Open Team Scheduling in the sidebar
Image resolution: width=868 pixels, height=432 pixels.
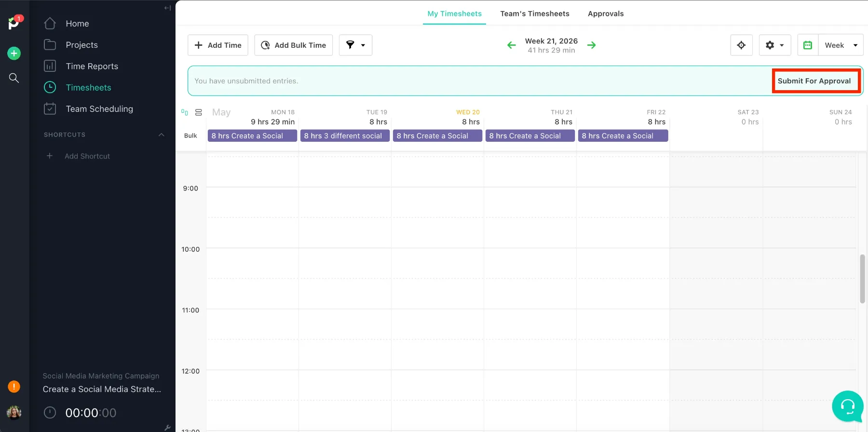tap(99, 108)
